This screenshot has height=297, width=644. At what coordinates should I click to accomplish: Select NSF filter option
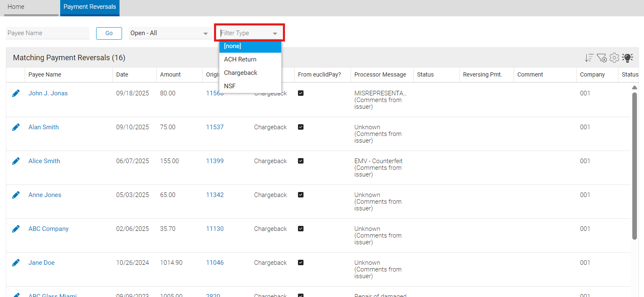click(250, 86)
